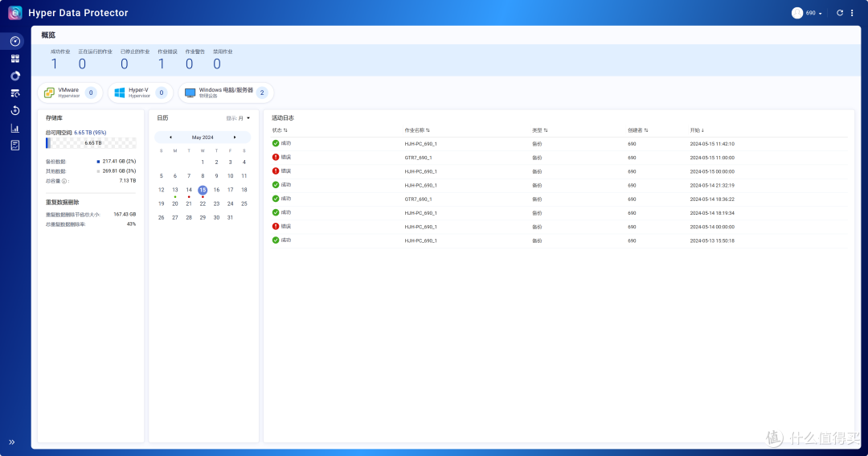Screen dimensions: 868x456
Task: Click job name GTR7_690_1 in 2024-05-14 18:36:22 row
Action: [x=418, y=199]
